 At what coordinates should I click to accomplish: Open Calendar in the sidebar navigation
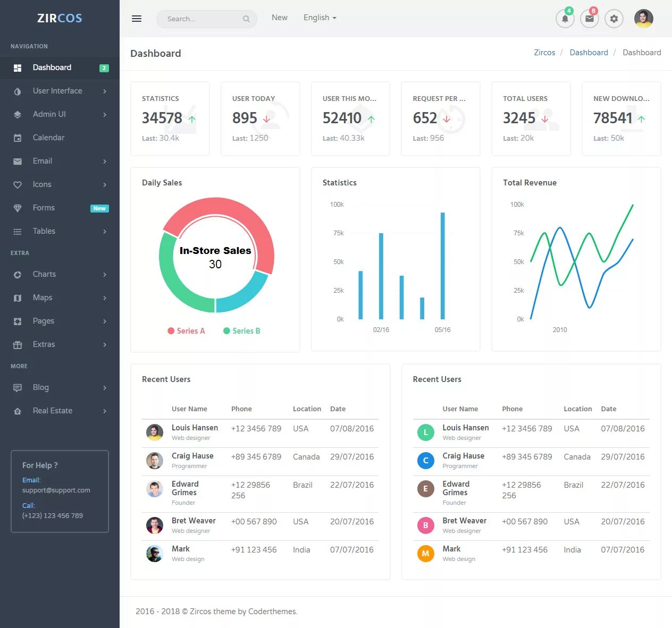click(60, 138)
